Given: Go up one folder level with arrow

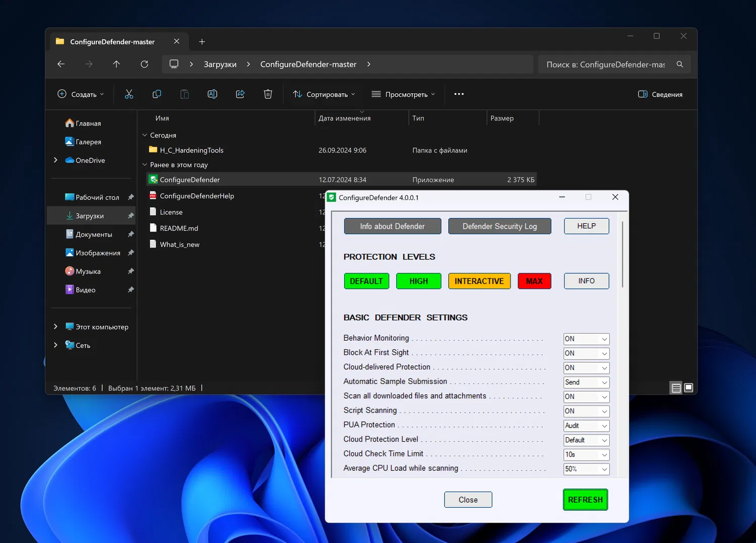Looking at the screenshot, I should pos(116,64).
